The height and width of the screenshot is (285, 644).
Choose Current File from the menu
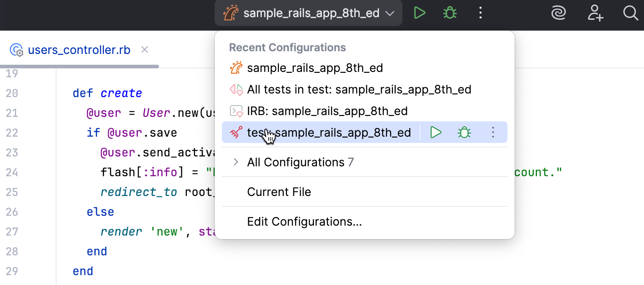click(279, 191)
